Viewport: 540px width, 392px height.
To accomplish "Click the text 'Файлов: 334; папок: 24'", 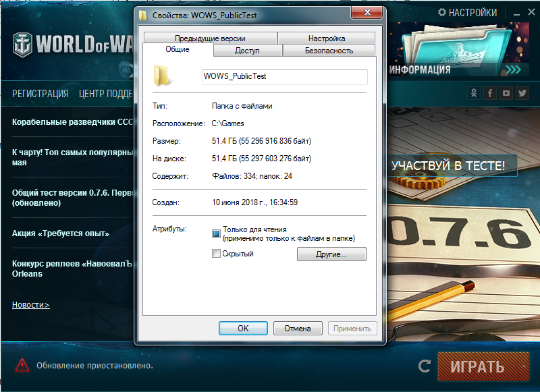I will click(252, 176).
